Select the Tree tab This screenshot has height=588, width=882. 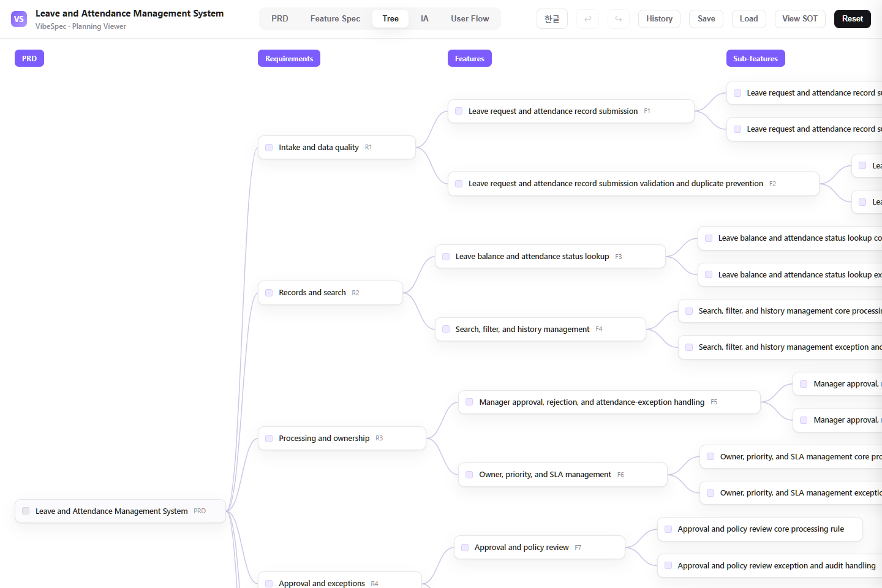click(x=390, y=19)
